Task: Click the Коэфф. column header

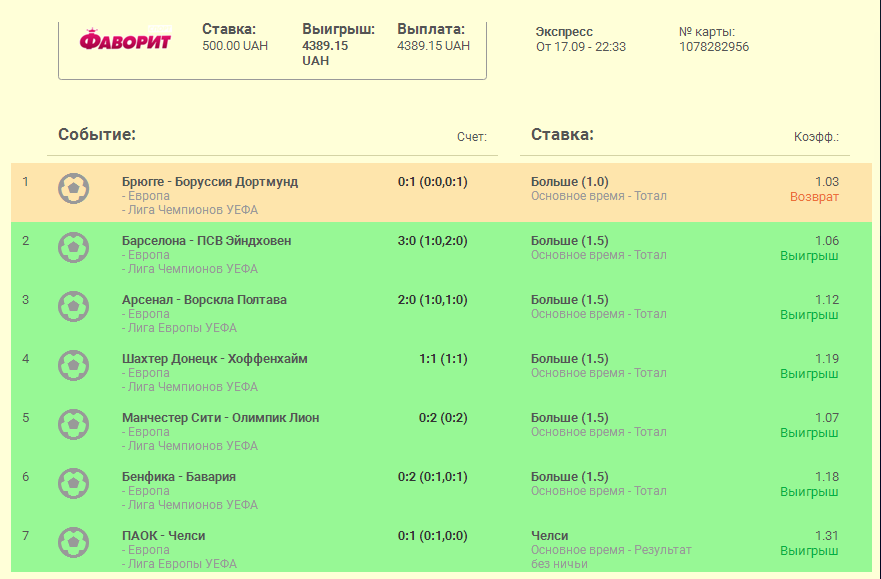Action: (816, 137)
